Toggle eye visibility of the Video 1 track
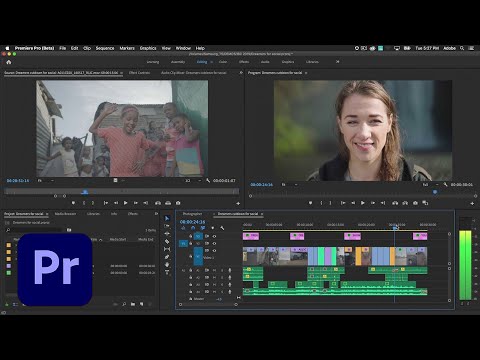Viewport: 480px width, 360px height. coord(214,250)
